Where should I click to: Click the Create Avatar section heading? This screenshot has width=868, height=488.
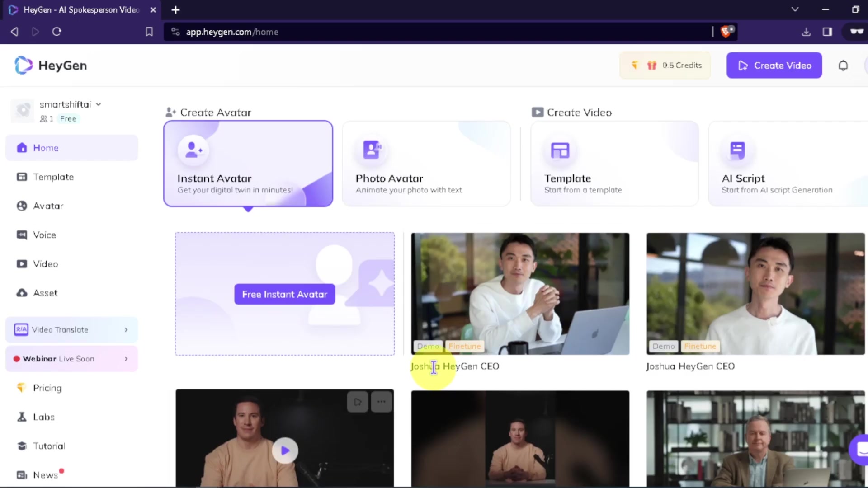coord(216,113)
